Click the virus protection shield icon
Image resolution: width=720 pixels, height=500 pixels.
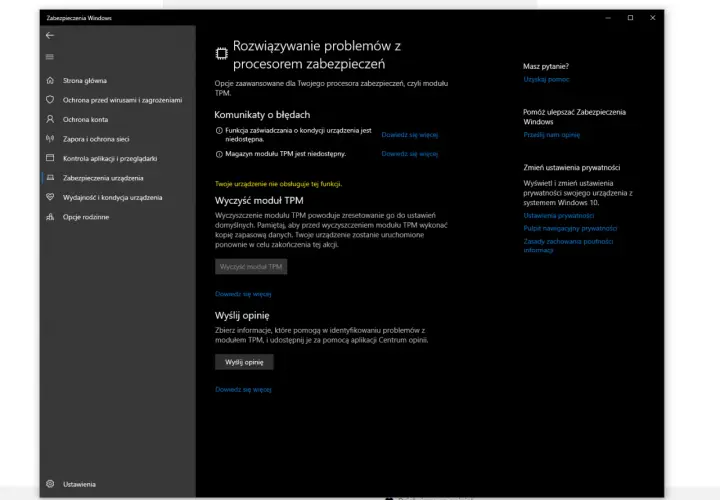click(x=50, y=100)
